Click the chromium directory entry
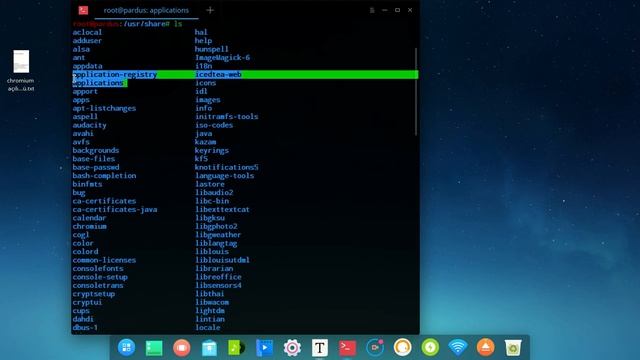640x360 pixels. coord(89,227)
